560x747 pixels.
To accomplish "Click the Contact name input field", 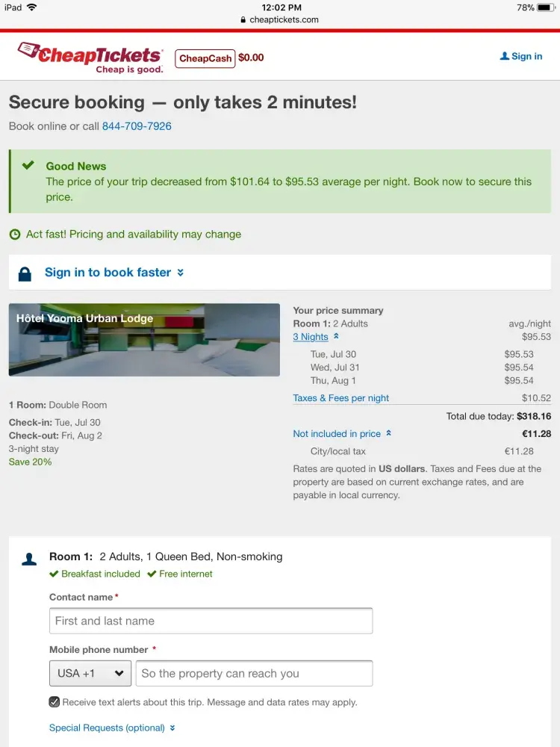I will point(211,621).
